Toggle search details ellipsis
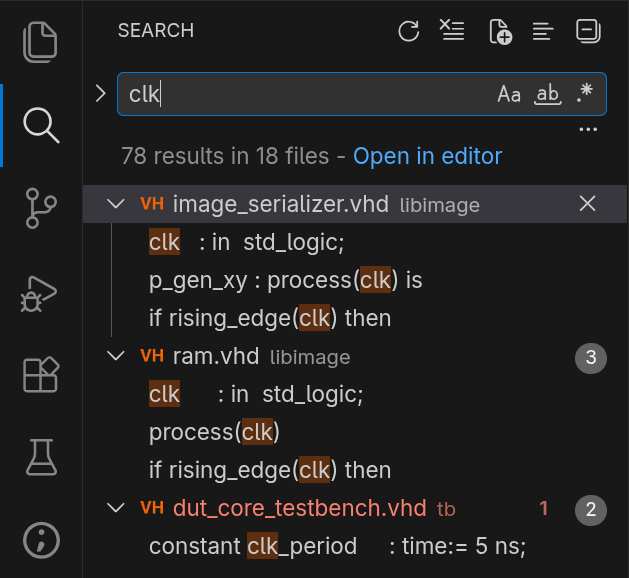 point(588,130)
